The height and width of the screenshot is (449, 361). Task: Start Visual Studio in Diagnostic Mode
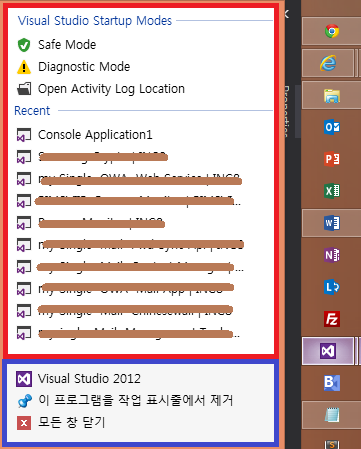point(84,67)
